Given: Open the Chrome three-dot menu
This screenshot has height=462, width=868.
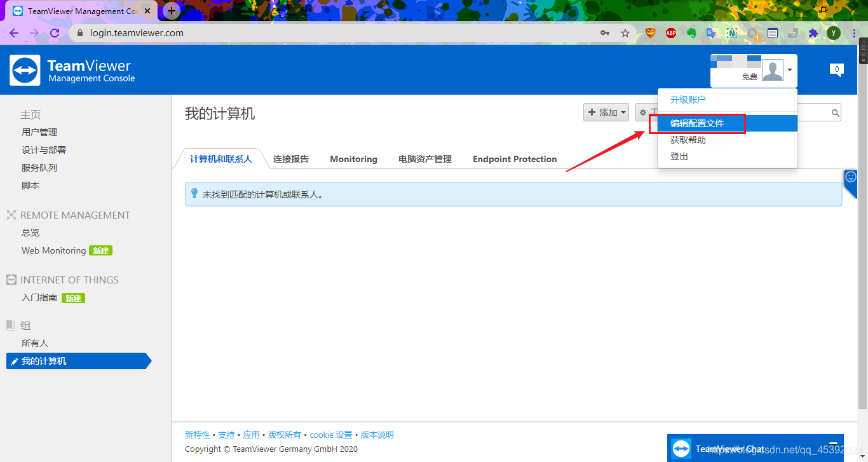Looking at the screenshot, I should 853,33.
